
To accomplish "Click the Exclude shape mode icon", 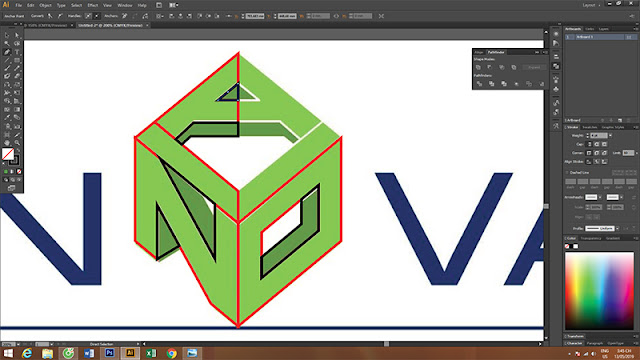I will click(x=513, y=67).
